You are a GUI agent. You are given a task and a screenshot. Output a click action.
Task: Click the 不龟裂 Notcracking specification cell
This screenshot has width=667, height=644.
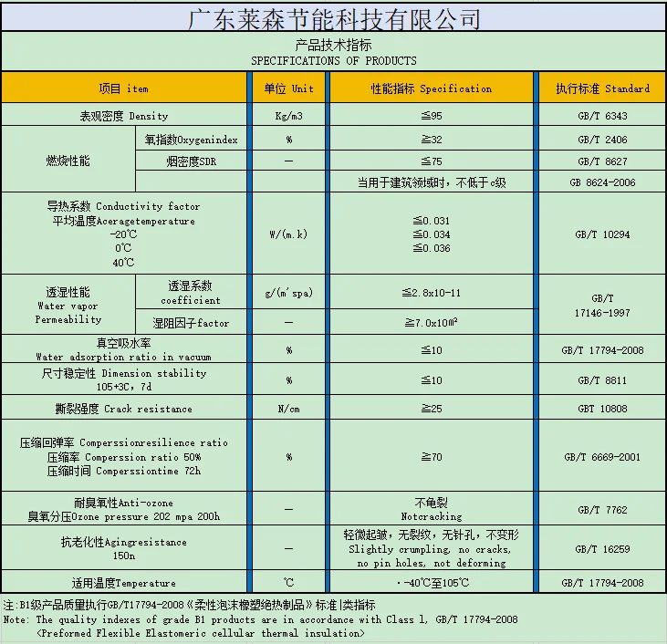tap(431, 509)
